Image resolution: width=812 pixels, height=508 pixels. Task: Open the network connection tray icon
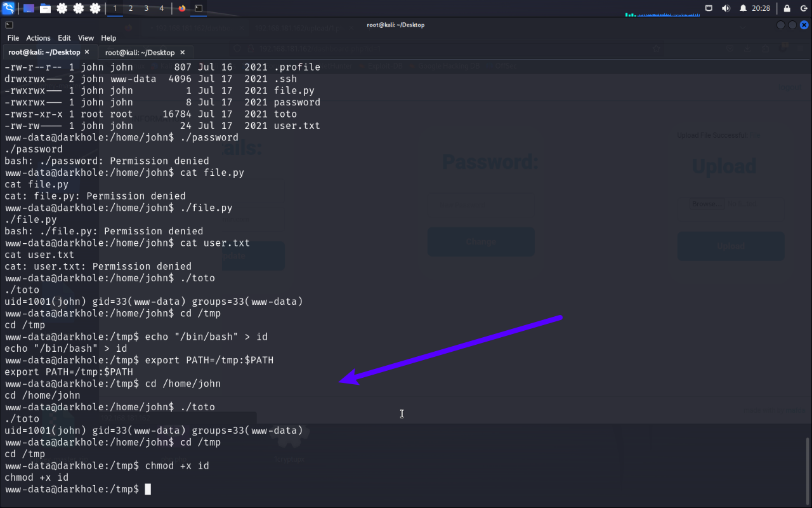click(709, 8)
